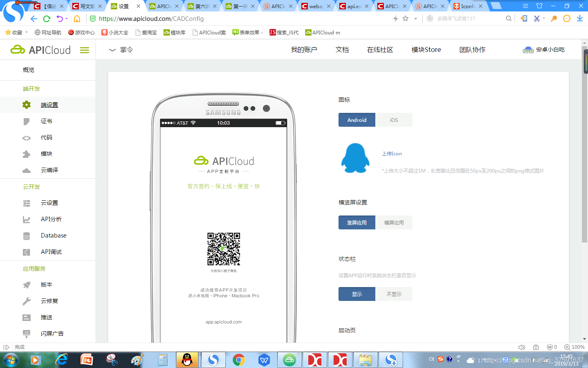Open the 云编译 cloud icon
Viewport: 588px width, 368px height.
(27, 171)
